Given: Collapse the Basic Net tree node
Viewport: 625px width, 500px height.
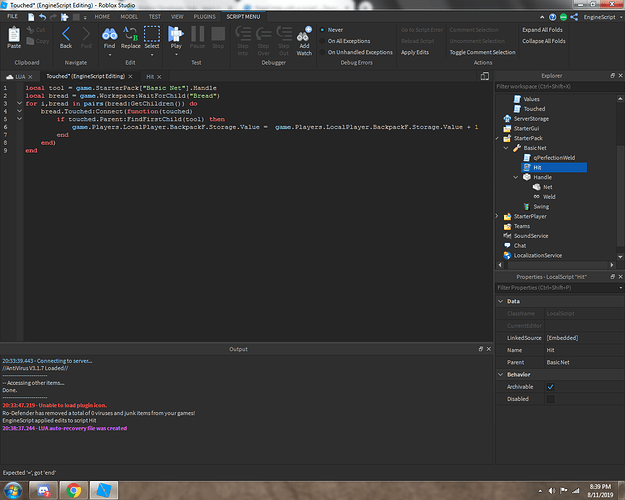Looking at the screenshot, I should coord(506,148).
